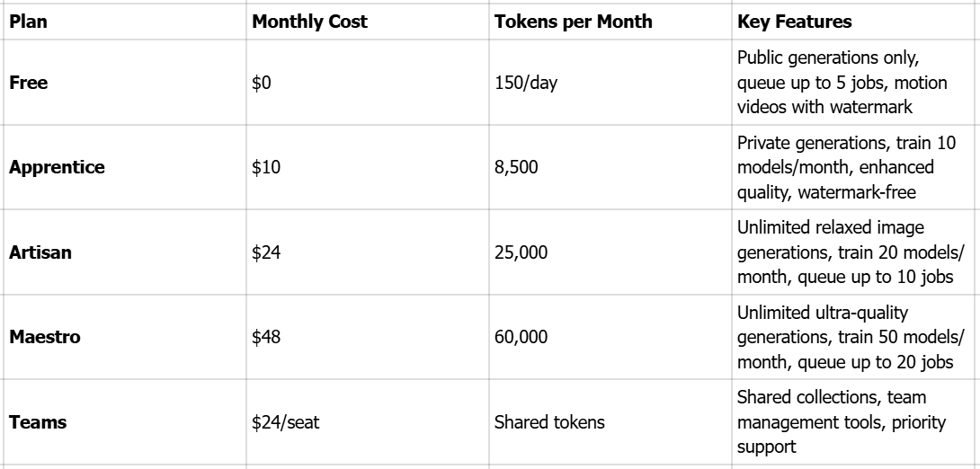This screenshot has height=469, width=980.
Task: Click the $10 cost cell
Action: point(368,167)
